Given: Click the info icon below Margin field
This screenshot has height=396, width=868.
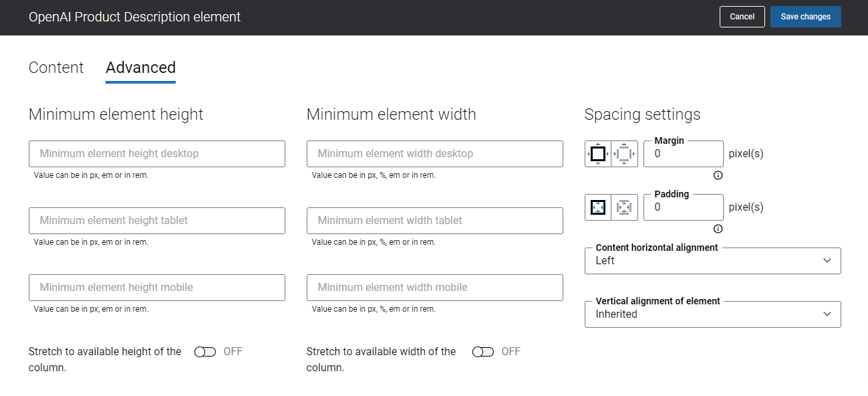Looking at the screenshot, I should [x=718, y=175].
